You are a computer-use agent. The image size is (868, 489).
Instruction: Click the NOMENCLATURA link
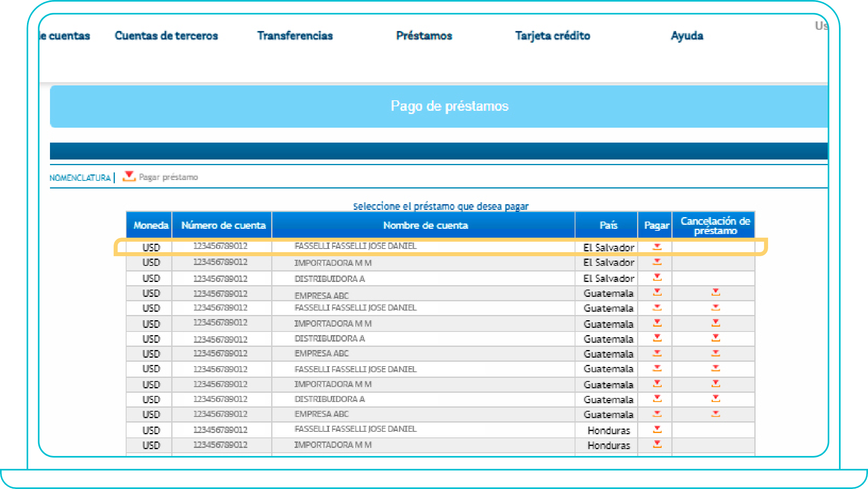tap(80, 178)
